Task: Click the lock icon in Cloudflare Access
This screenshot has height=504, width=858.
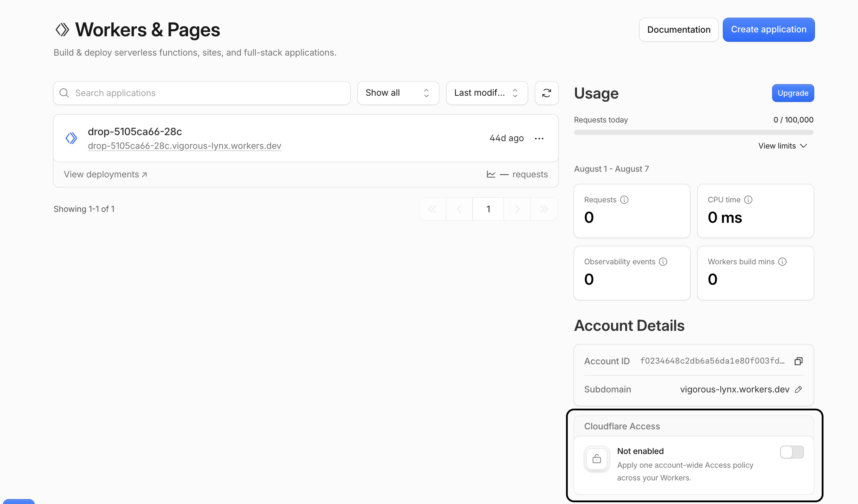Action: tap(597, 459)
